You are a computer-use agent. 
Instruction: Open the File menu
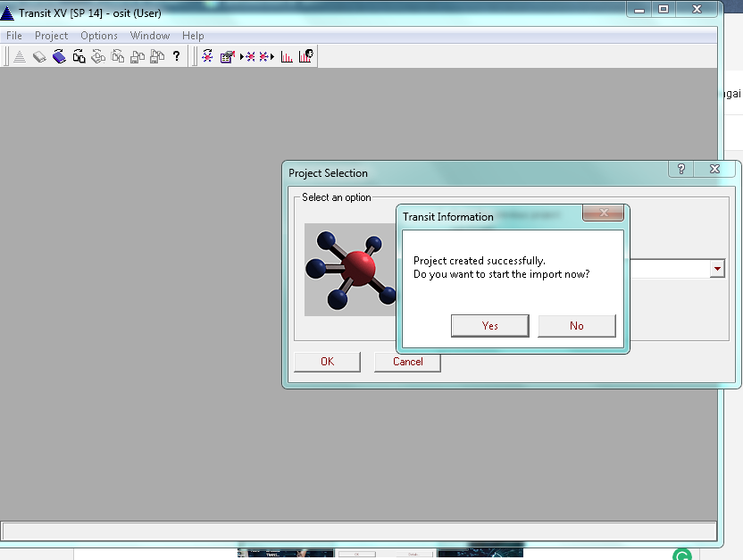pos(14,36)
